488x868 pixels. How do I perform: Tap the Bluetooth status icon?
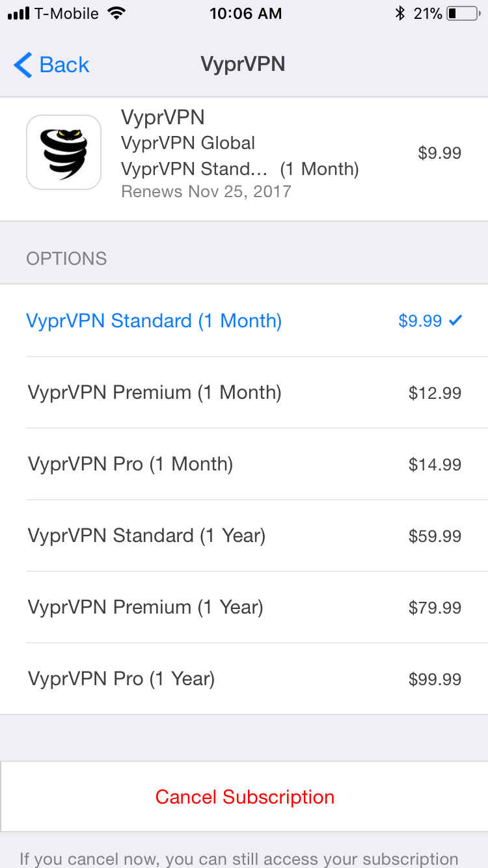(400, 13)
